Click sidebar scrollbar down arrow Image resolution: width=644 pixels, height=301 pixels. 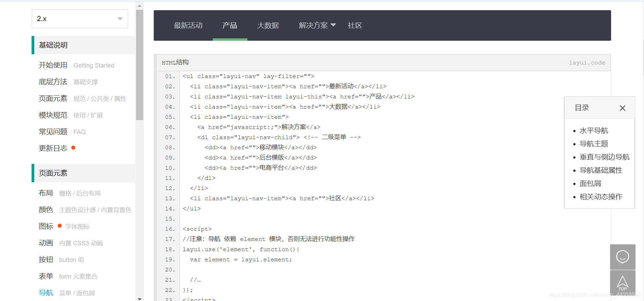(139, 299)
